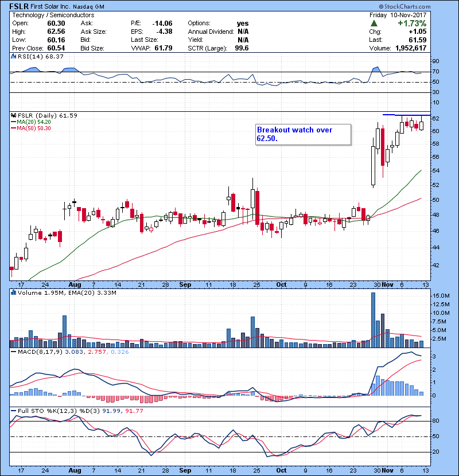Viewport: 459px width, 476px height.
Task: Click the First Solar Inc. company name
Action: [x=50, y=6]
